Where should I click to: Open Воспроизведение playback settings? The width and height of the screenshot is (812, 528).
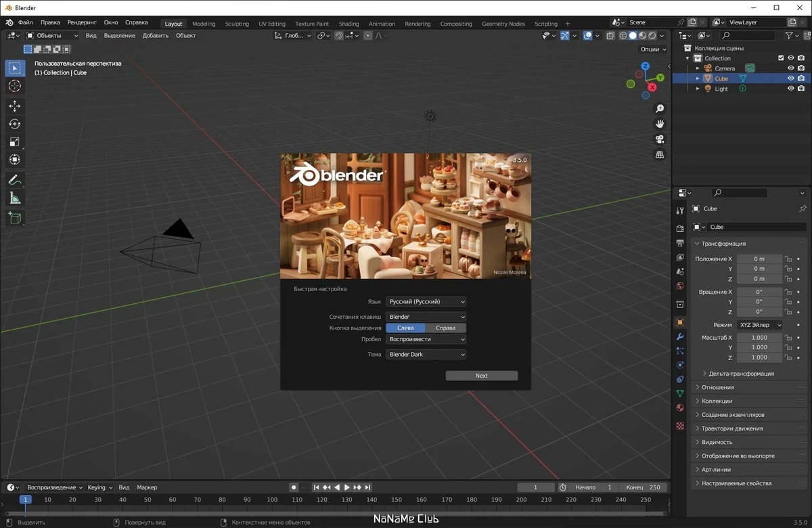[x=55, y=487]
